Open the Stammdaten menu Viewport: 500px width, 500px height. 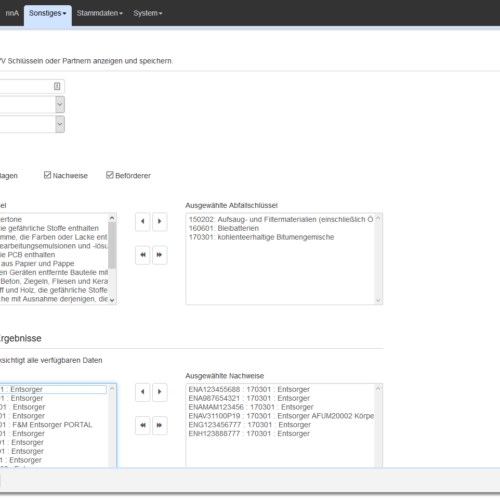point(100,13)
